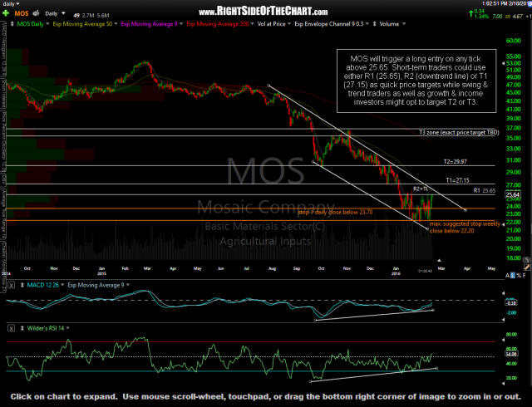The height and width of the screenshot is (407, 532).
Task: Click reorder arrows icon beside Wilder's RSI
Action: (22, 328)
